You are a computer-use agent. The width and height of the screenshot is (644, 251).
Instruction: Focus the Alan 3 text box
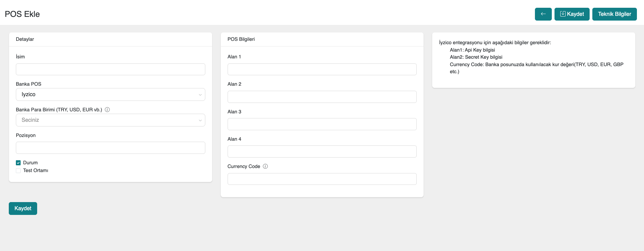tap(322, 124)
